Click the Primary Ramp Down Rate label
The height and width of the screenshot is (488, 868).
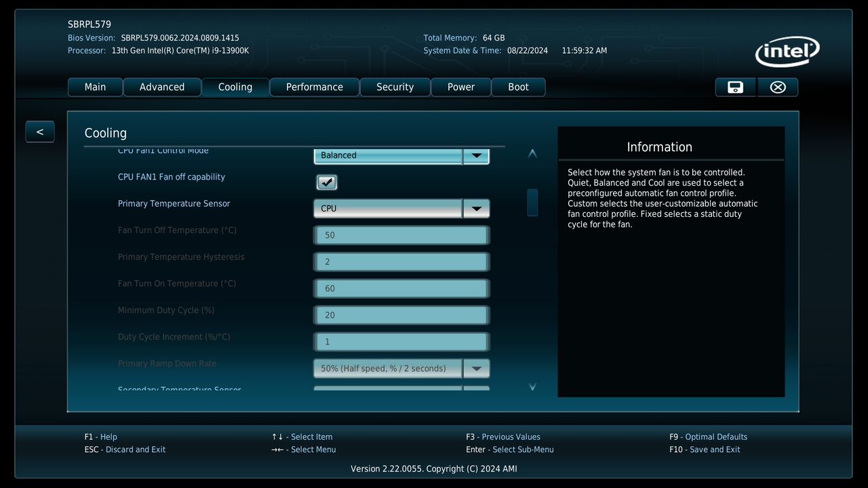point(167,364)
